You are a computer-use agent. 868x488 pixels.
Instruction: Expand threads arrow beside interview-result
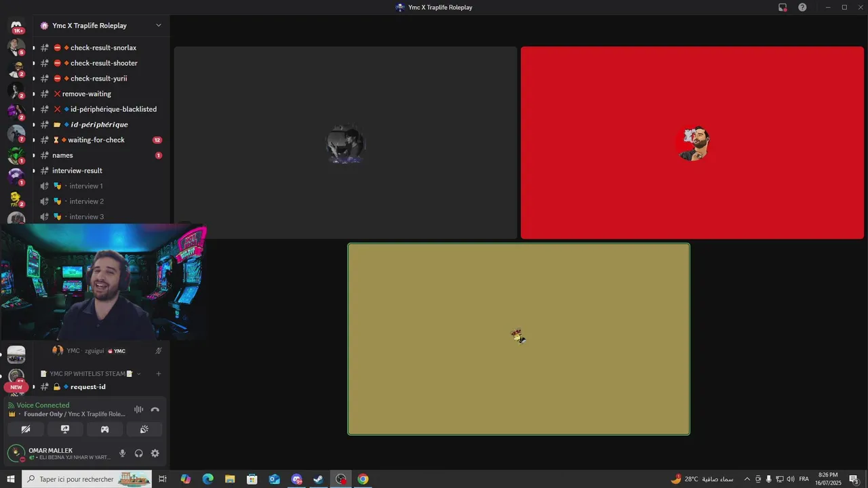point(33,171)
